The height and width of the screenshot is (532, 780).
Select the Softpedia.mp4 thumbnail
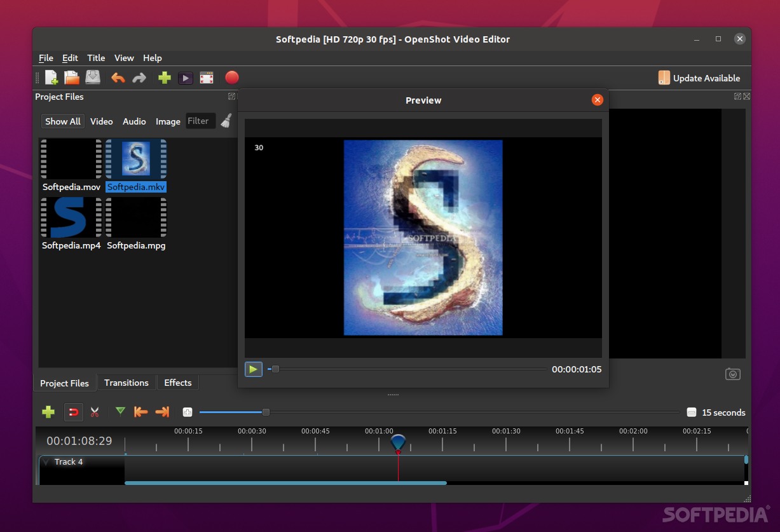[x=71, y=217]
